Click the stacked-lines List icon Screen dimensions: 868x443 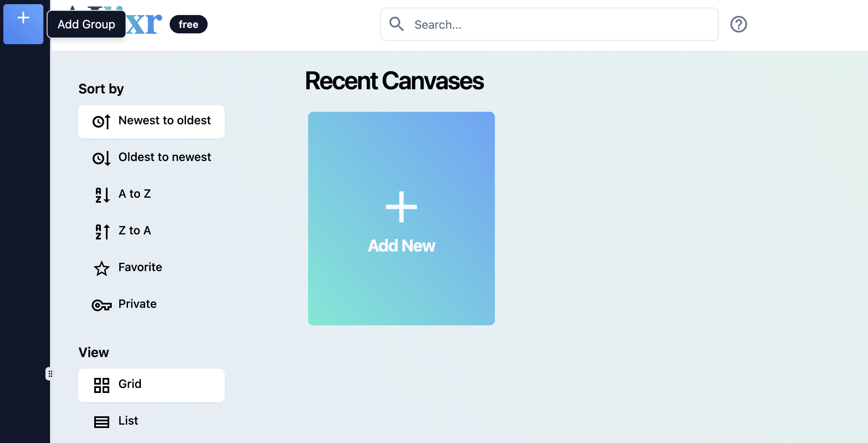[101, 422]
